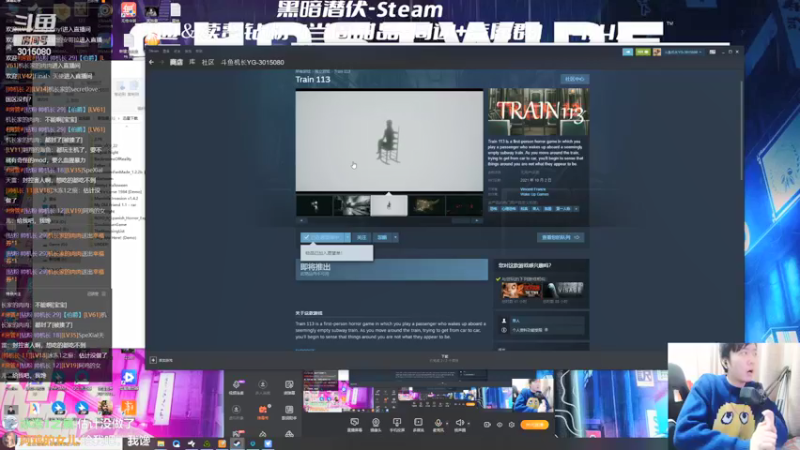Viewport: 800px width, 450px height.
Task: Open the second recommended similar game thumbnail
Action: click(x=563, y=291)
